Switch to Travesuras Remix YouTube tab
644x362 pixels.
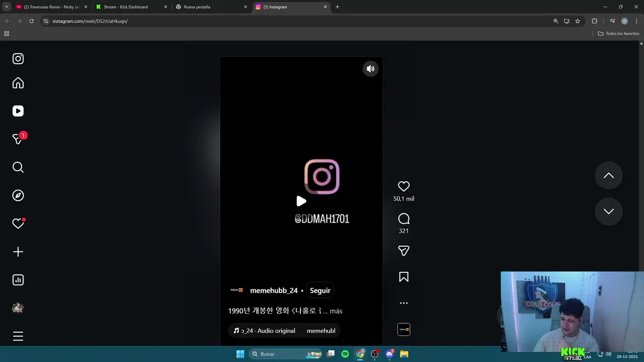click(x=50, y=7)
